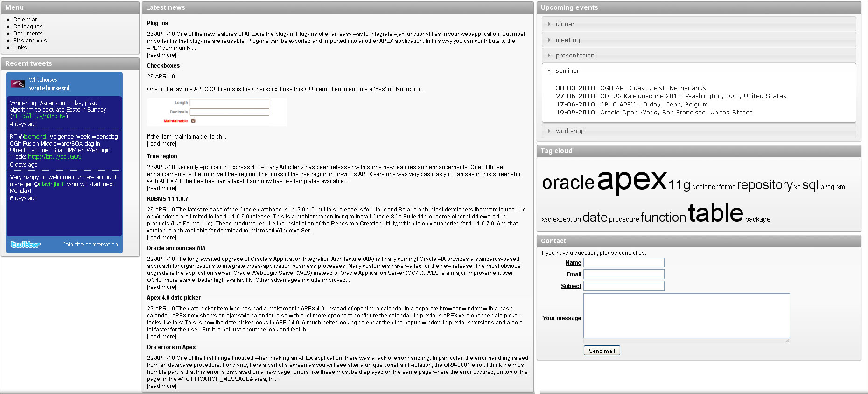This screenshot has width=868, height=394.
Task: Click the Send mail button
Action: 602,351
